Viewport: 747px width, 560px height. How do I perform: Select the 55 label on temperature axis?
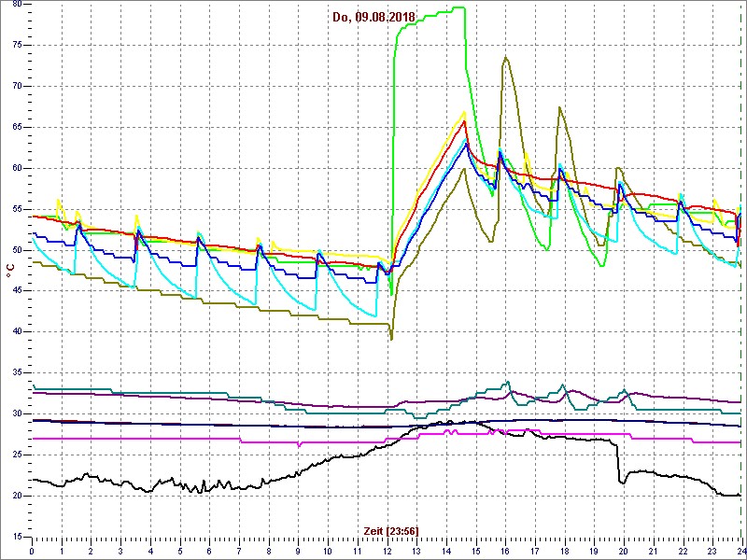click(17, 209)
